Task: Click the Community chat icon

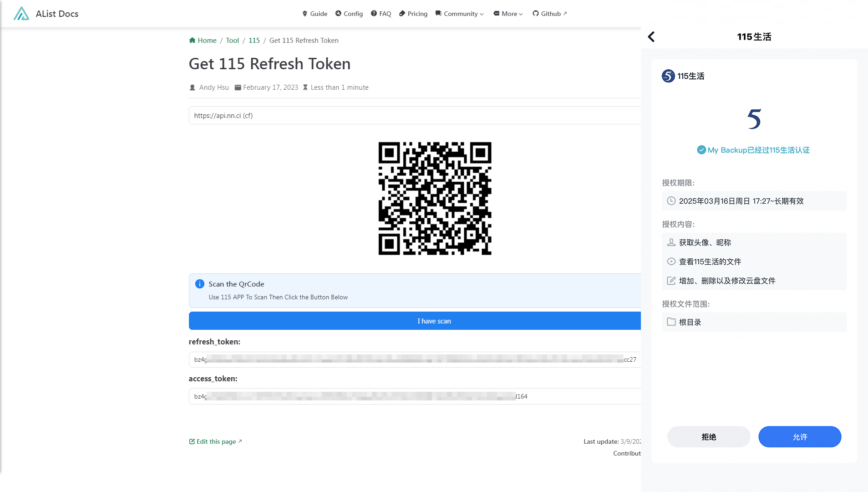Action: pos(438,13)
